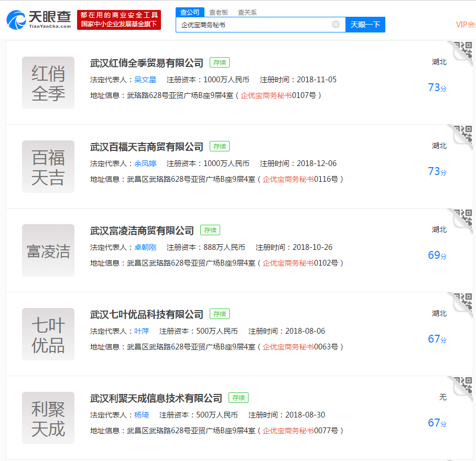Screen dimensions: 476x461
Task: Open legal representative 杨琦's profile
Action: (x=142, y=415)
